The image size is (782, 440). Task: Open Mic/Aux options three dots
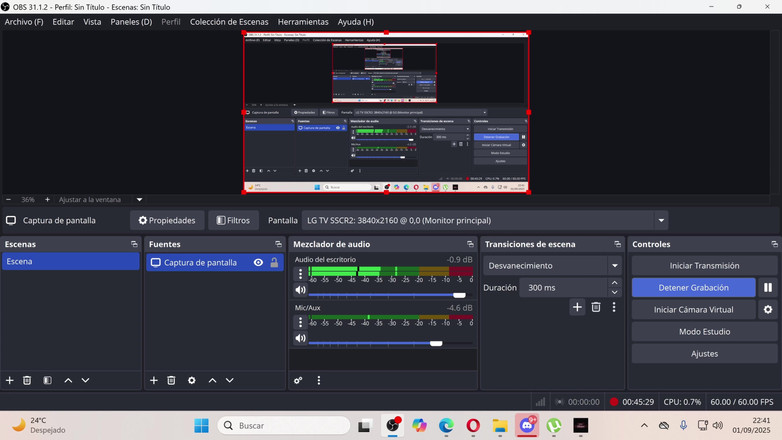pyautogui.click(x=300, y=322)
